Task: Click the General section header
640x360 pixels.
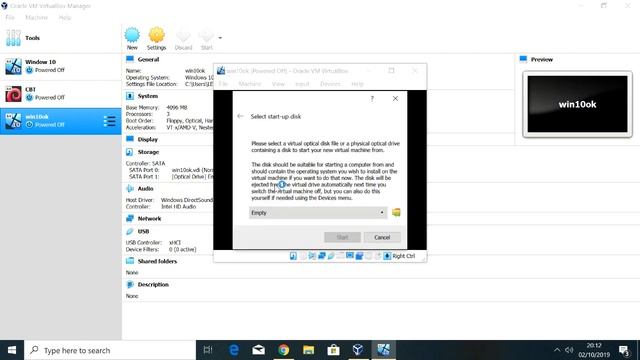Action: [x=148, y=60]
